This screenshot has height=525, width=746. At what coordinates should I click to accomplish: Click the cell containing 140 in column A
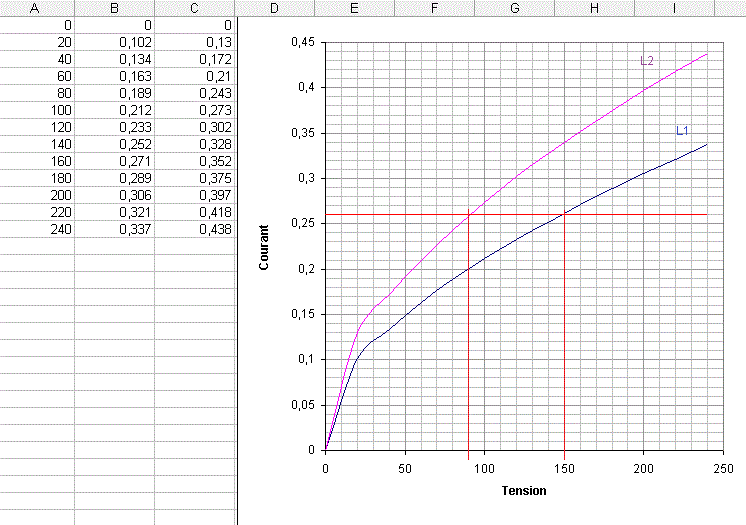coord(37,144)
